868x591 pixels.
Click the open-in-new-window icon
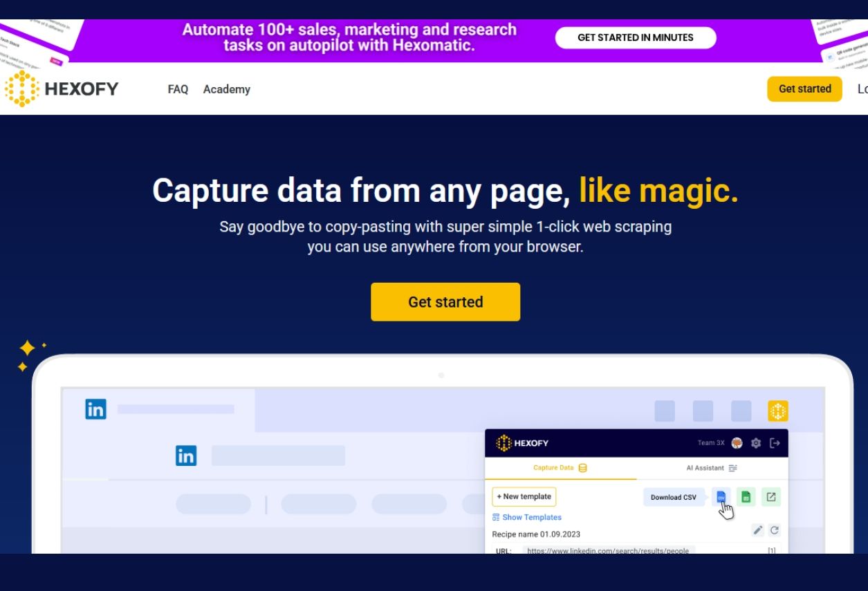[x=770, y=497]
